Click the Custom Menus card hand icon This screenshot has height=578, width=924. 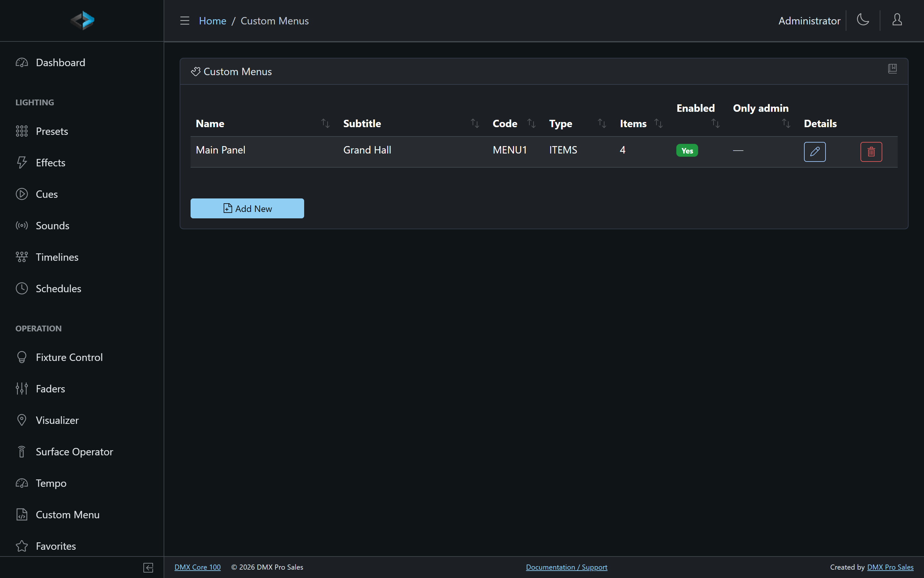pyautogui.click(x=195, y=72)
